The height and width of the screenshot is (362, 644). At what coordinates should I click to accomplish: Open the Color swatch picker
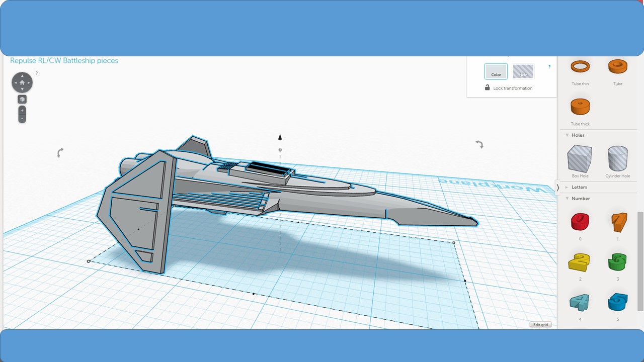click(496, 71)
